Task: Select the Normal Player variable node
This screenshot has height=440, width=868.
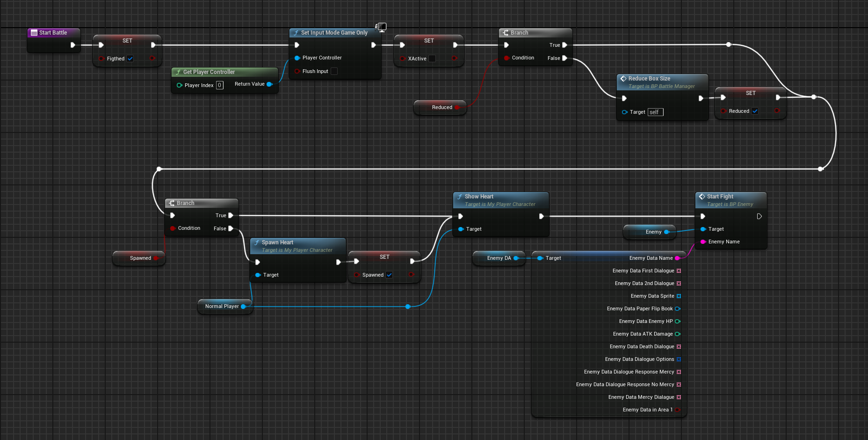Action: [222, 306]
